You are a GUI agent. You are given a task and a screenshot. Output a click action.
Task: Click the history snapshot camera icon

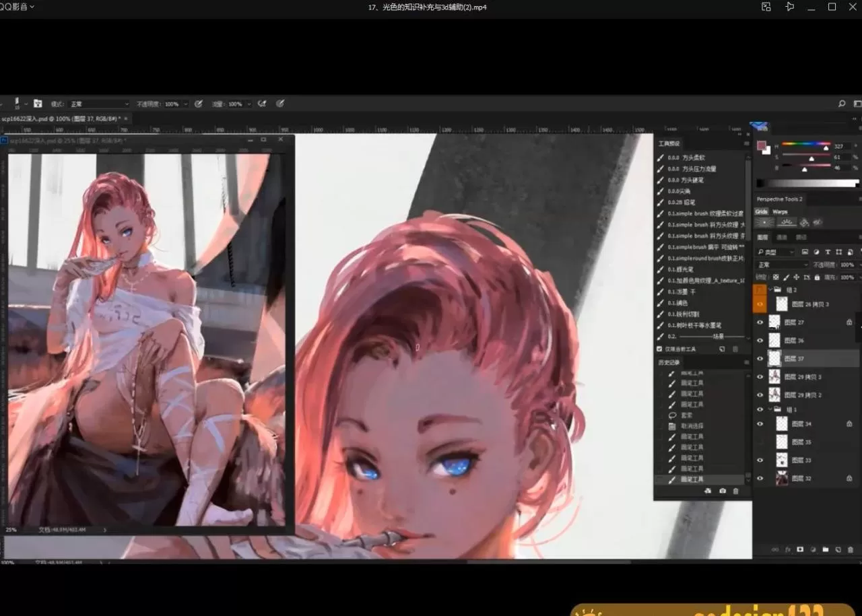[x=722, y=491]
